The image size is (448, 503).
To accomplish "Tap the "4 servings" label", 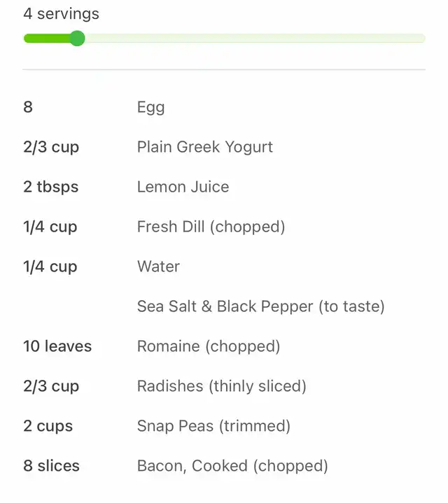I will [61, 14].
